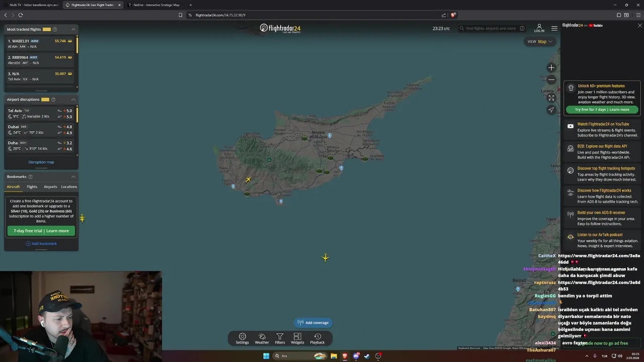Select the aircraft beside the Bookmarks panel
This screenshot has height=362, width=644.
(x=82, y=218)
